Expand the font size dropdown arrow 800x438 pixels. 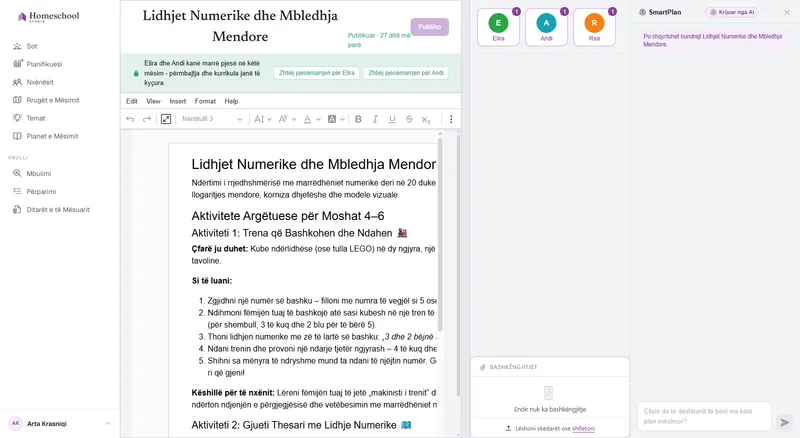(269, 119)
